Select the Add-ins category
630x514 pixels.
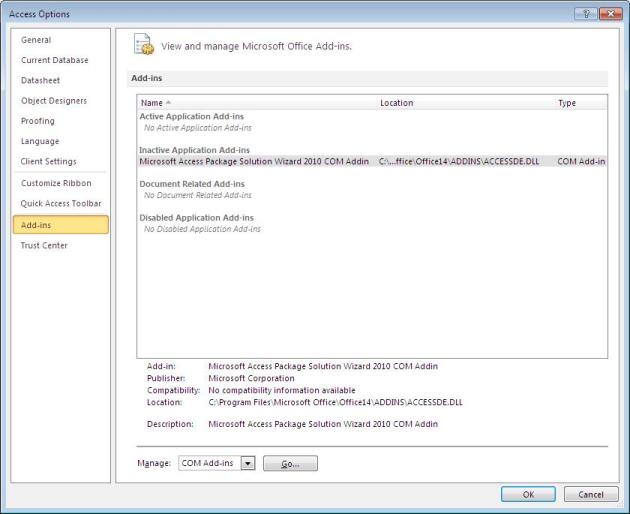tap(61, 225)
